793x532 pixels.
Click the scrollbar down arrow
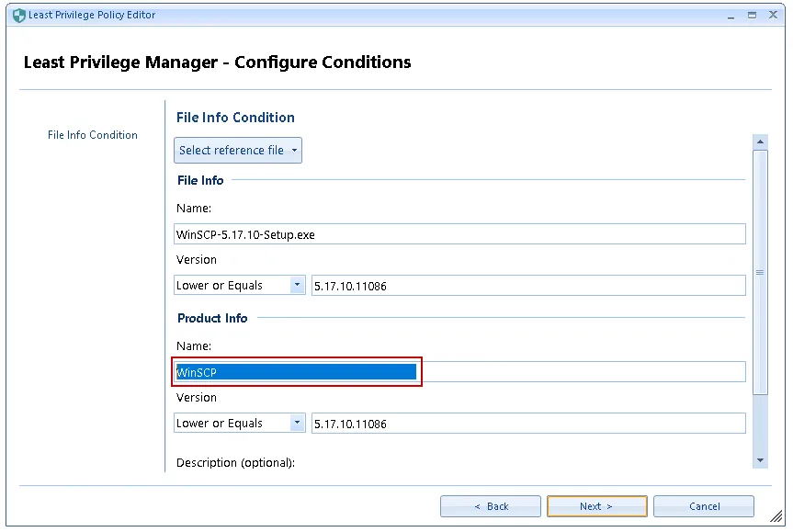[760, 459]
